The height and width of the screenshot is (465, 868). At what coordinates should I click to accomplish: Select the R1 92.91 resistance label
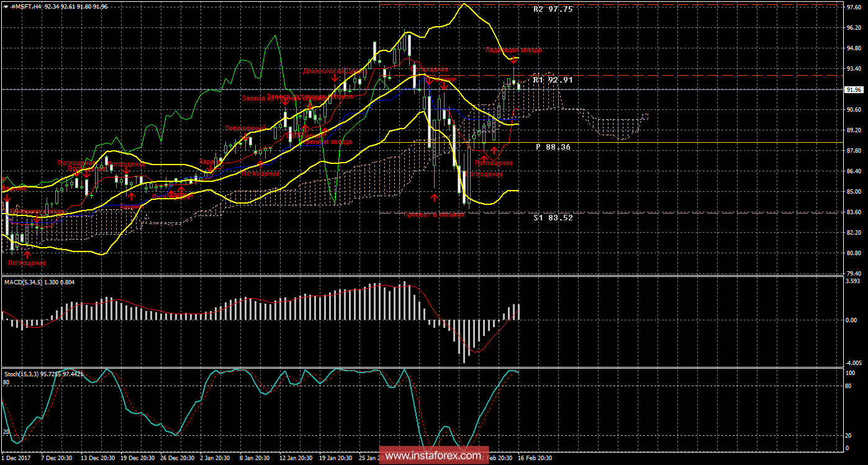pos(553,80)
